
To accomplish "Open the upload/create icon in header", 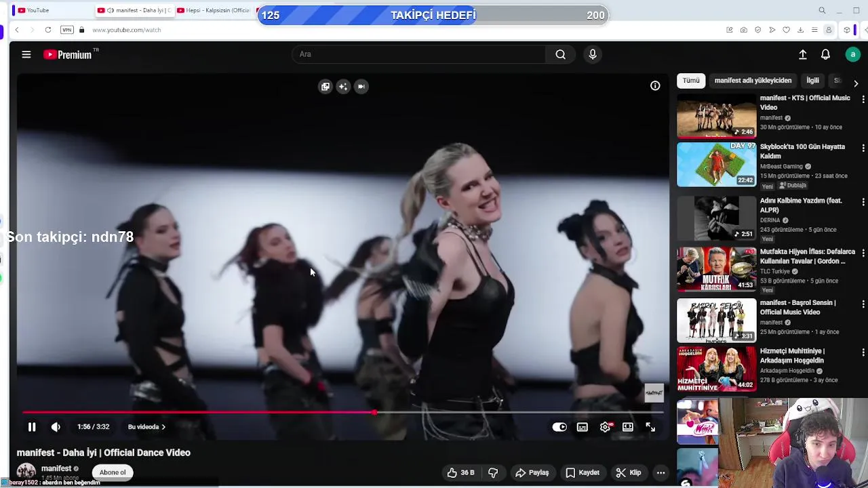I will [x=802, y=54].
